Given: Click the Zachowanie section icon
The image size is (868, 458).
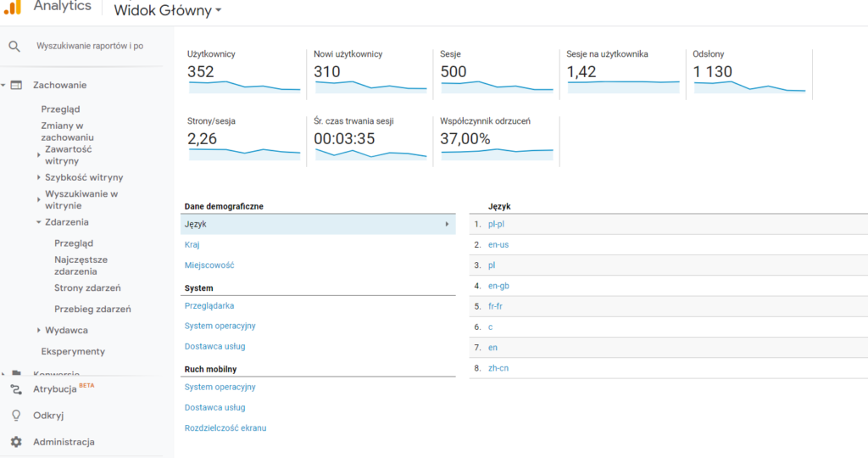Looking at the screenshot, I should click(17, 86).
